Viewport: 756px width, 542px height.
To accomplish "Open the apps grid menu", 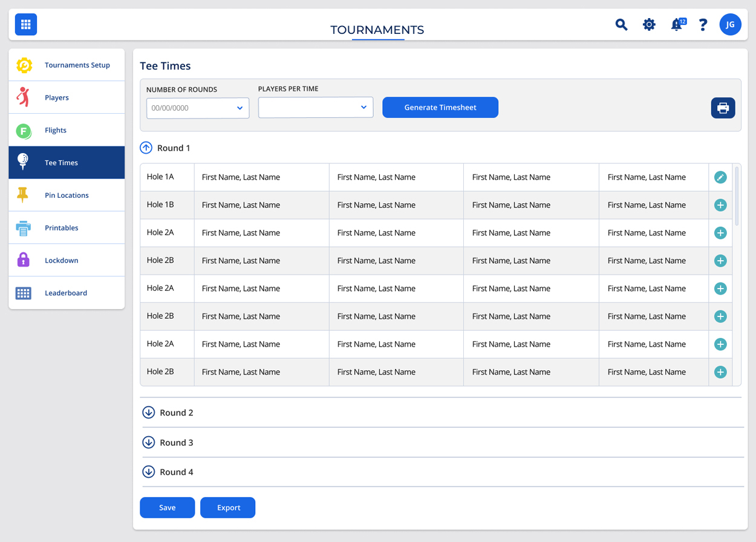I will (26, 24).
